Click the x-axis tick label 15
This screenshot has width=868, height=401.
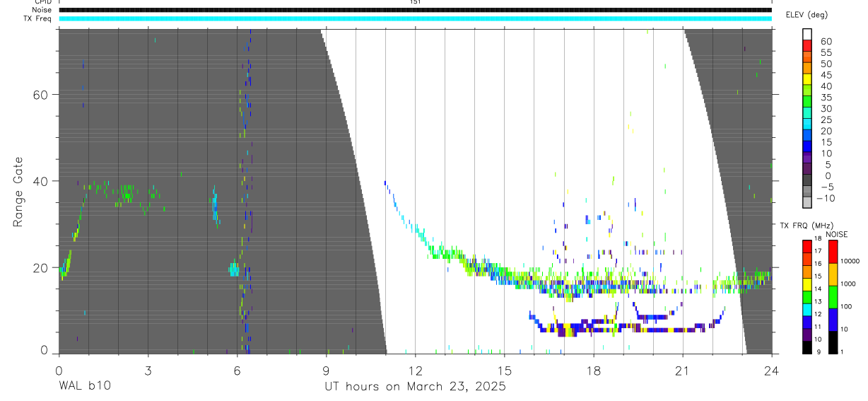[505, 370]
